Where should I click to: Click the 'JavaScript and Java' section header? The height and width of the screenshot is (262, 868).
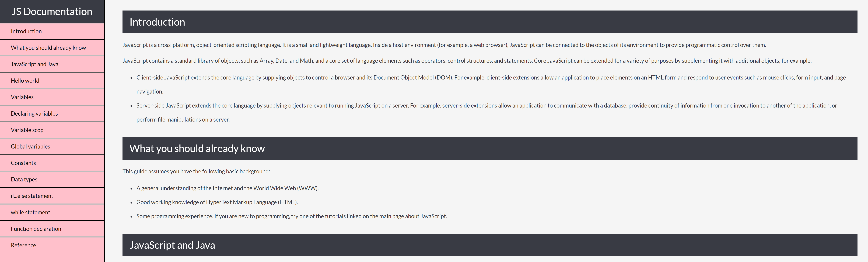172,245
